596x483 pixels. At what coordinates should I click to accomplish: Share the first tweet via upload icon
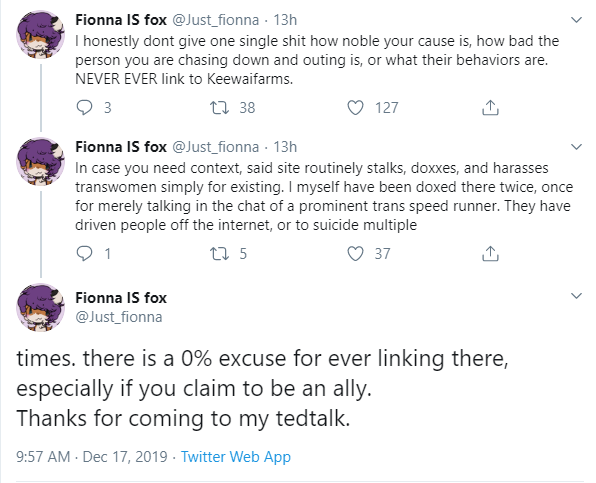tap(490, 108)
